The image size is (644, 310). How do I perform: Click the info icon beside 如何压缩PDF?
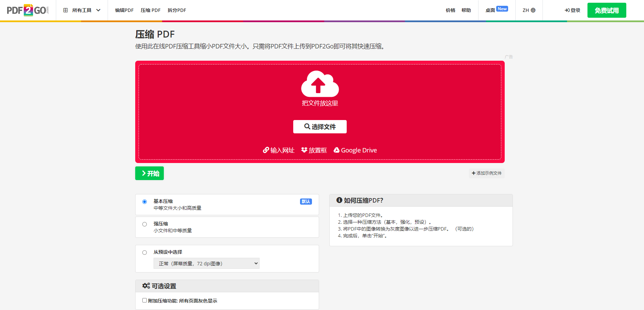pos(339,200)
